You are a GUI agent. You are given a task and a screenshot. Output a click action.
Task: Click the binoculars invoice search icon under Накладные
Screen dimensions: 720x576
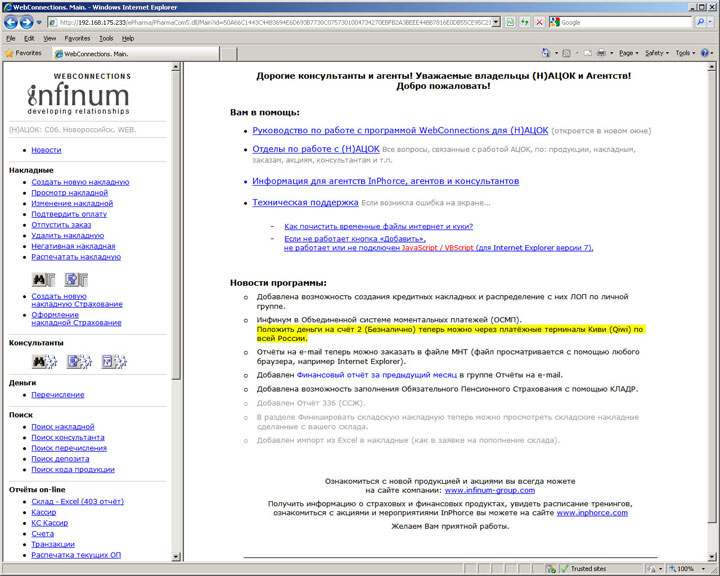tap(44, 279)
